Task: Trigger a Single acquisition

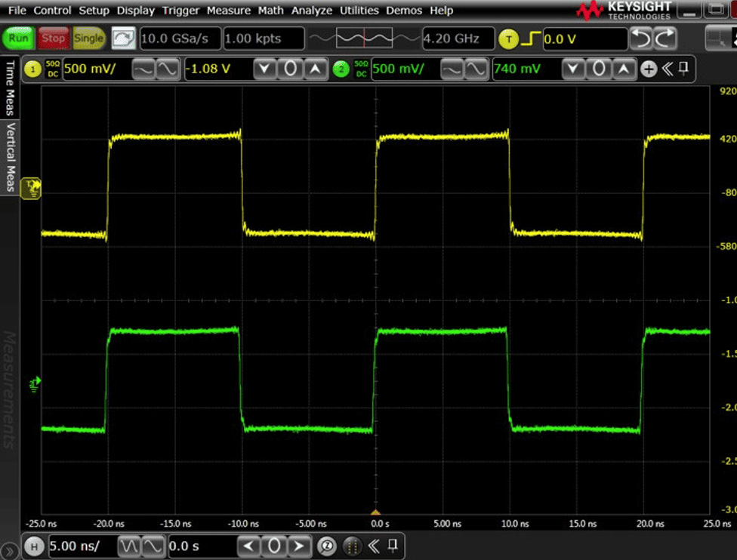Action: 89,38
